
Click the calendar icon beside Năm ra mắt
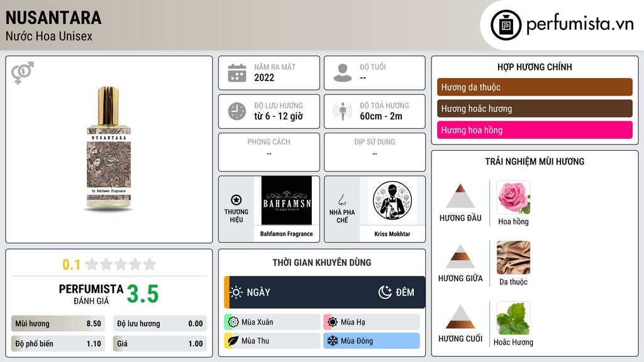(x=237, y=73)
